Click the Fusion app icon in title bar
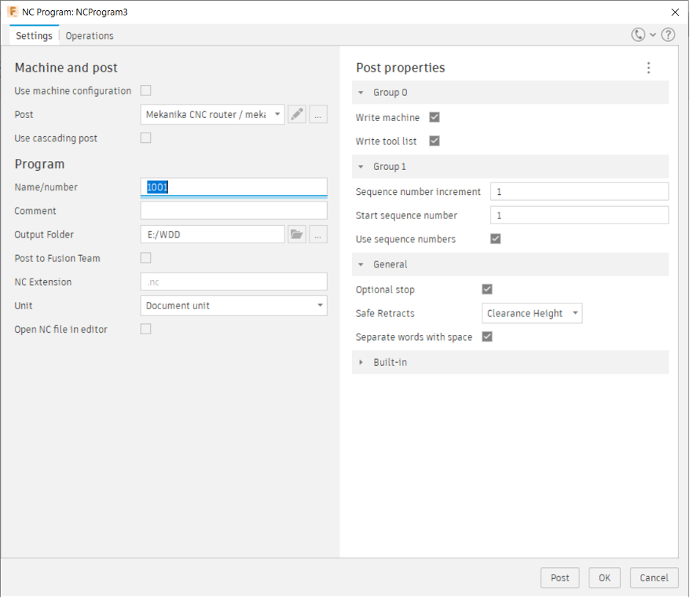690x598 pixels. [x=13, y=11]
